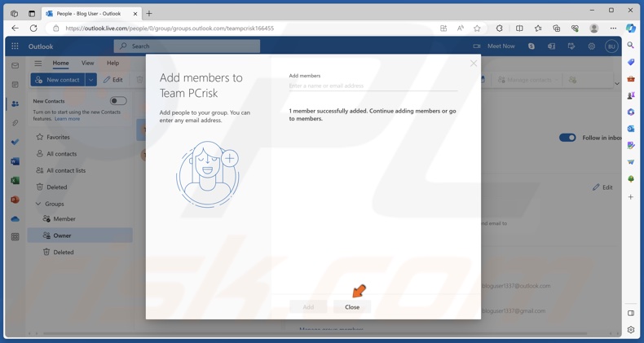Click the New contact button
Screen dimensions: 644x343
pyautogui.click(x=58, y=80)
